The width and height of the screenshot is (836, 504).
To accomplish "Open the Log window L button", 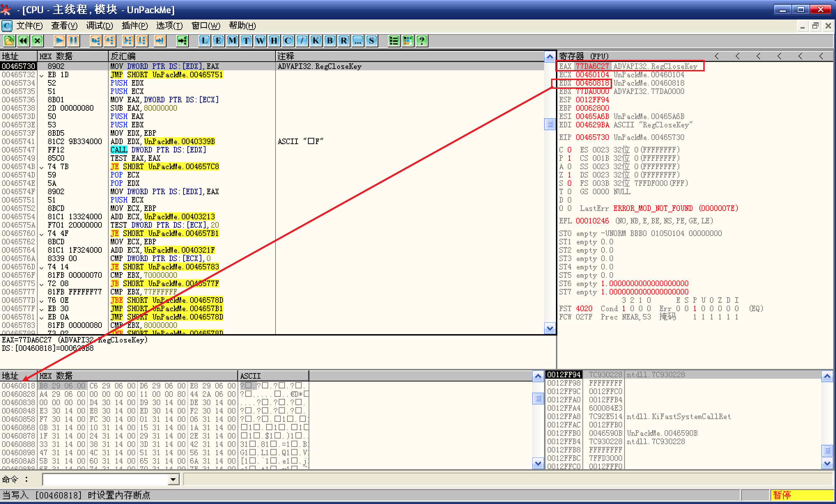I will click(204, 41).
